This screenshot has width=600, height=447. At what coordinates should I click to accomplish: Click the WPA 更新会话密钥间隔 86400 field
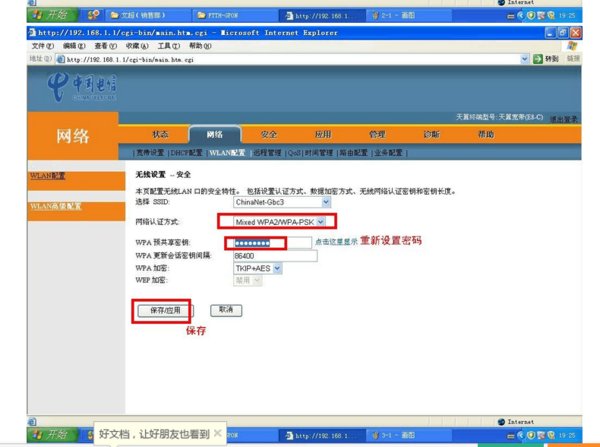275,256
